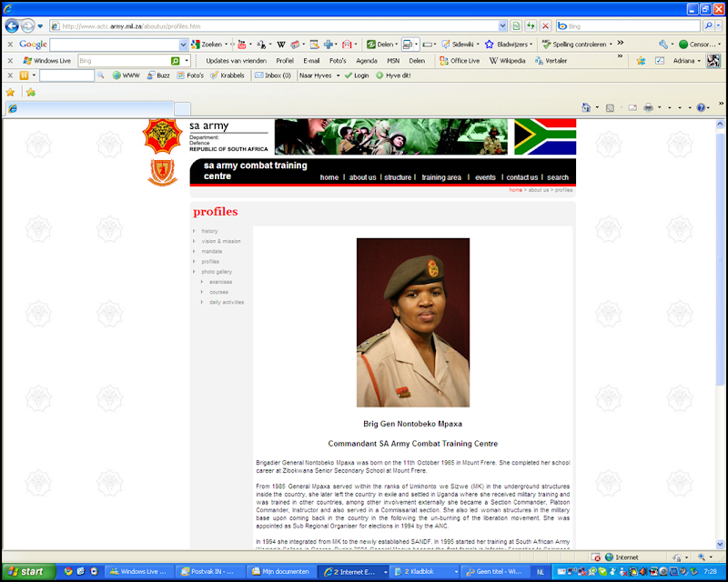Open the Adriana account dropdown
Screen dimensions: 728x582
click(x=699, y=61)
